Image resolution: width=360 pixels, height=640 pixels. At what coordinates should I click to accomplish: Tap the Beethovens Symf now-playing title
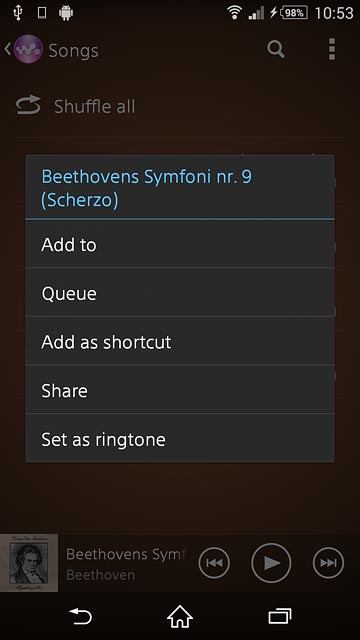click(125, 554)
